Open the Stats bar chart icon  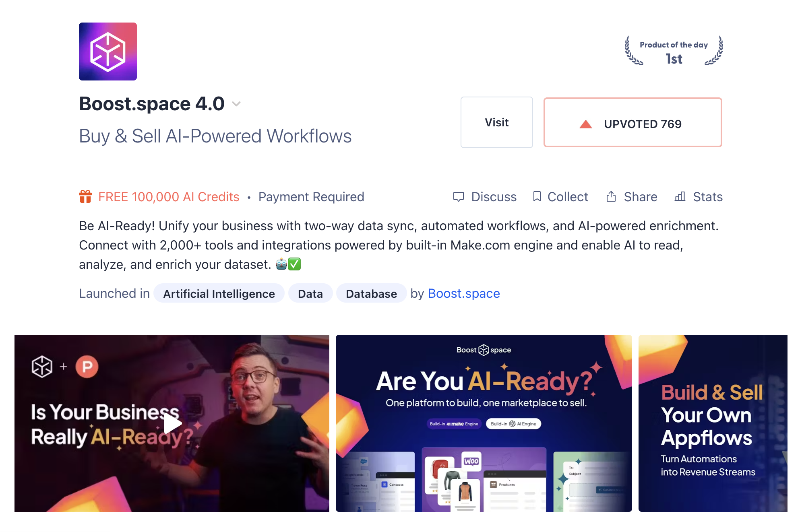pyautogui.click(x=680, y=196)
